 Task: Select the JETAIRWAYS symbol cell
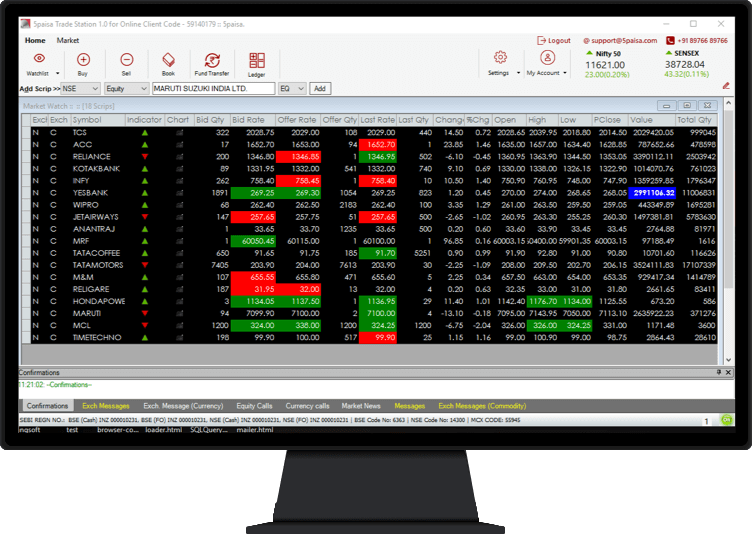(98, 217)
